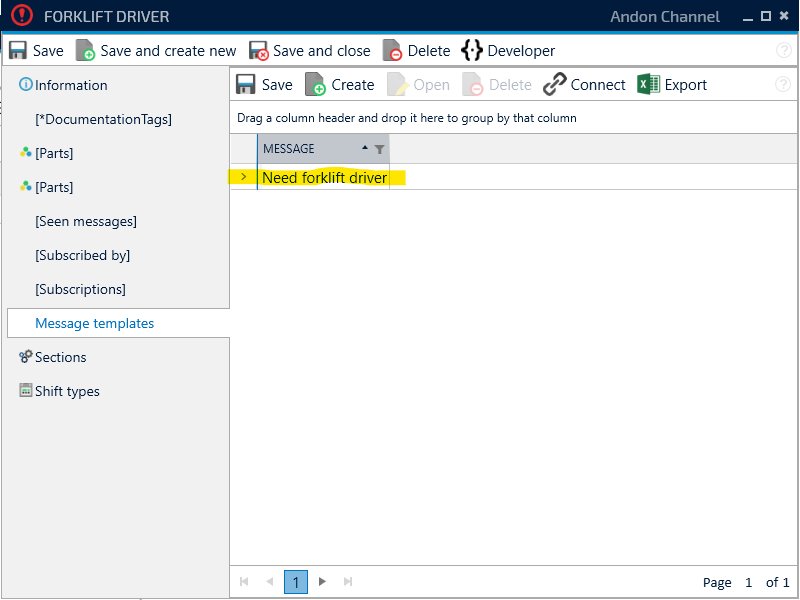
Task: Select the Seen messages entry
Action: (x=86, y=221)
